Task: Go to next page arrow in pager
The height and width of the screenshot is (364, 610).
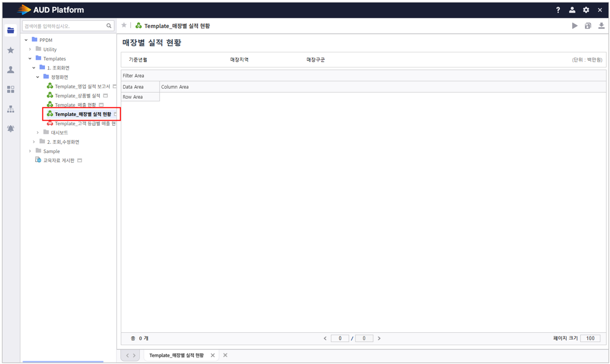Action: pos(379,338)
